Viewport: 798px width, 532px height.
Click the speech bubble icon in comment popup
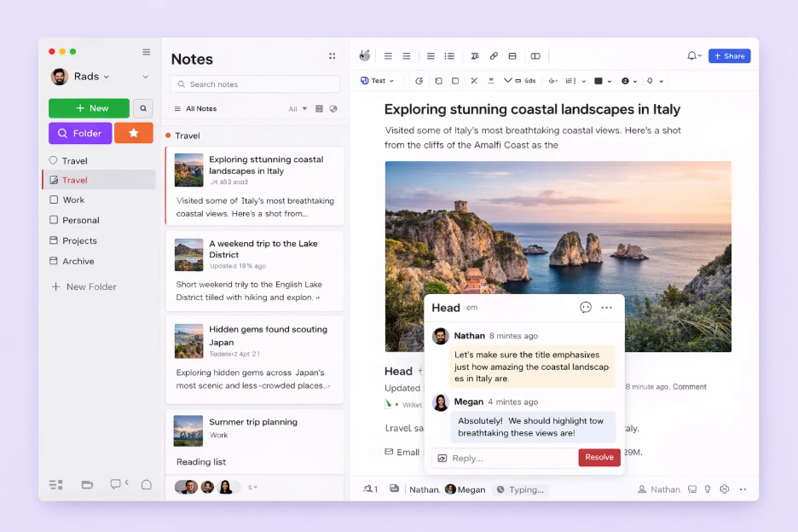[586, 308]
